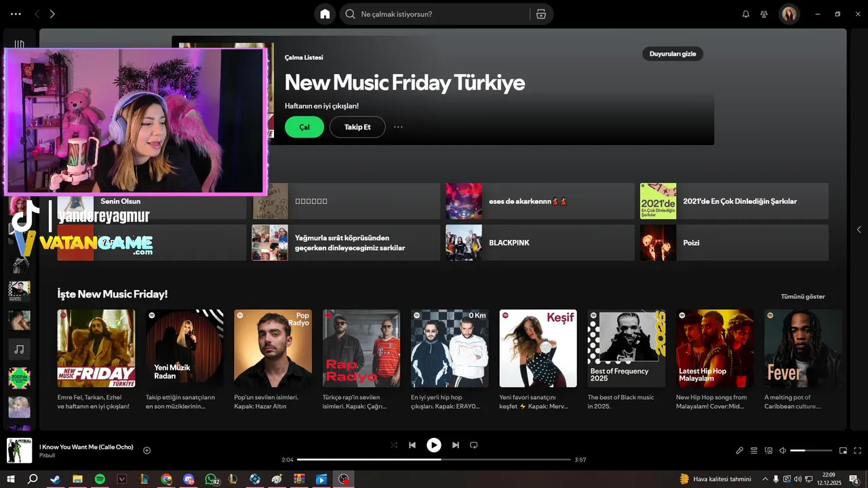Click the Spotify taskbar icon

100,479
